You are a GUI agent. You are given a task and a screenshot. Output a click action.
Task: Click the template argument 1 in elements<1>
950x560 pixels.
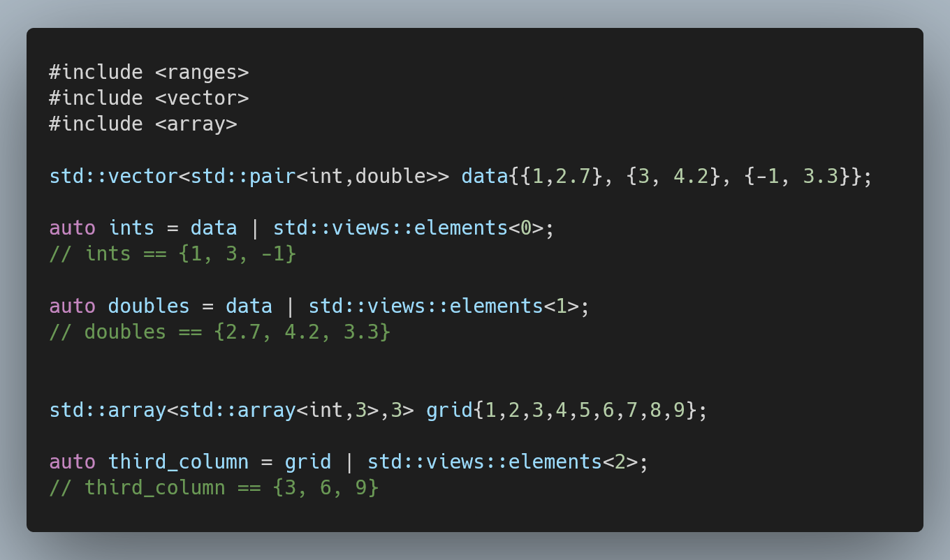[x=562, y=306]
